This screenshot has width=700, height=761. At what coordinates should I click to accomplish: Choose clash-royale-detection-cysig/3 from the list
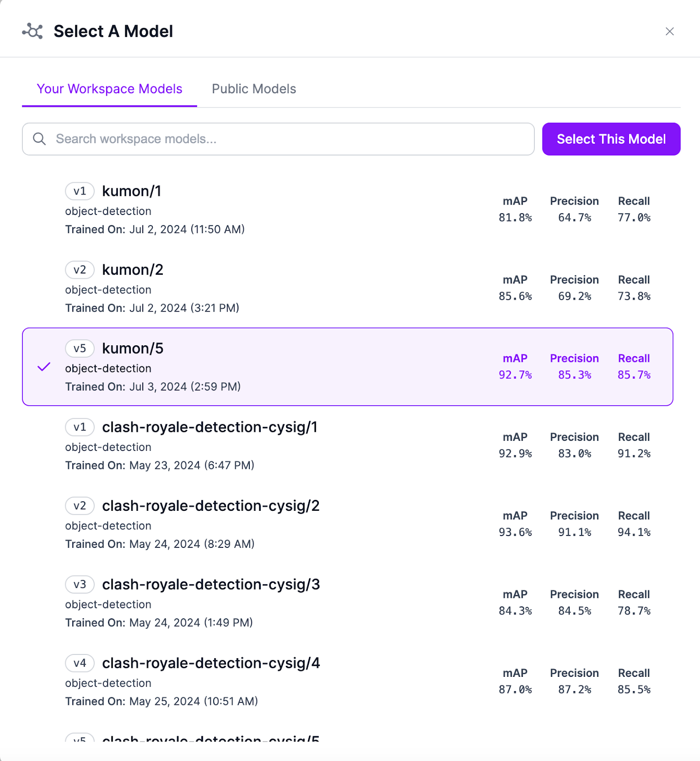point(211,584)
